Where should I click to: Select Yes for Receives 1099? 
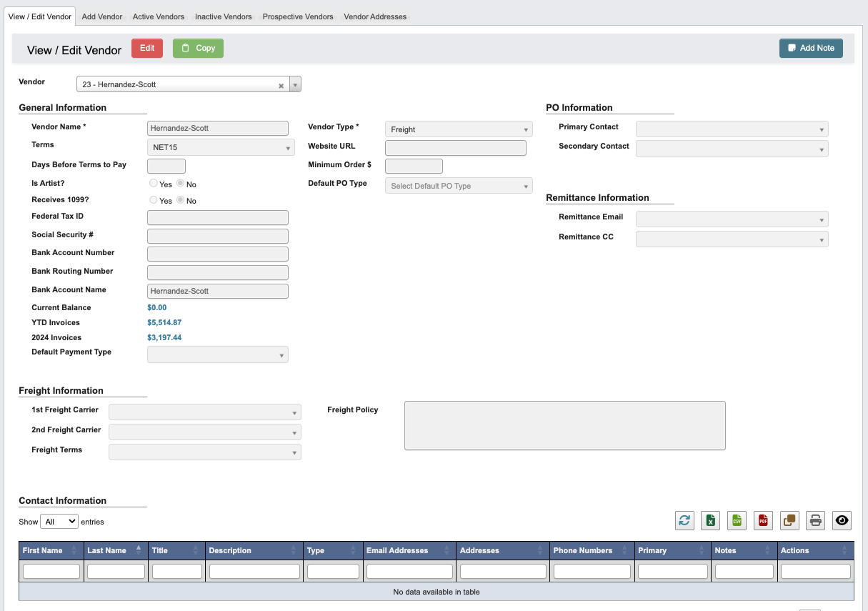pyautogui.click(x=154, y=201)
